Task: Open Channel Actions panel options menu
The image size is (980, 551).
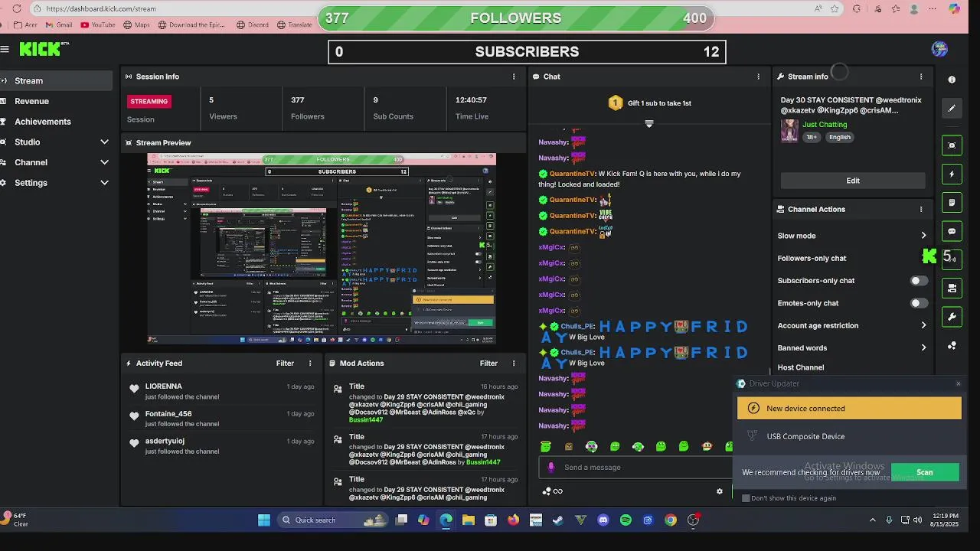Action: (x=921, y=209)
